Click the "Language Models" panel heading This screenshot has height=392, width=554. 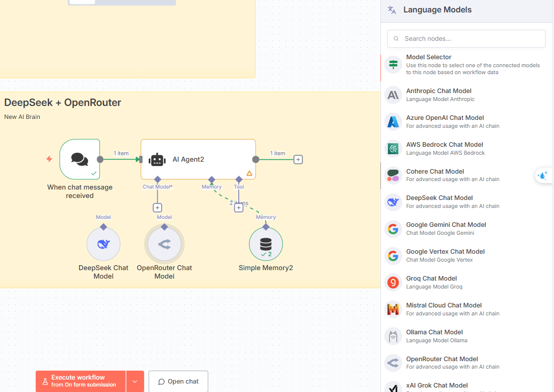(x=438, y=10)
